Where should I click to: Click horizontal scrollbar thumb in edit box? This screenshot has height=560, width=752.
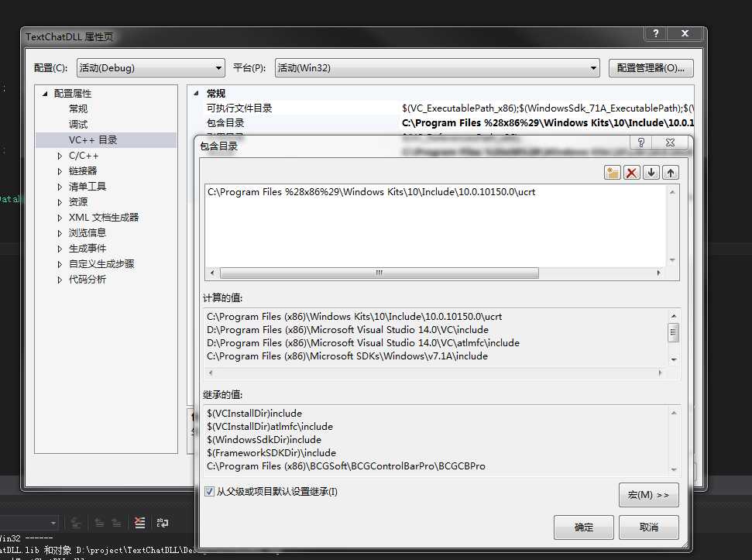point(379,273)
